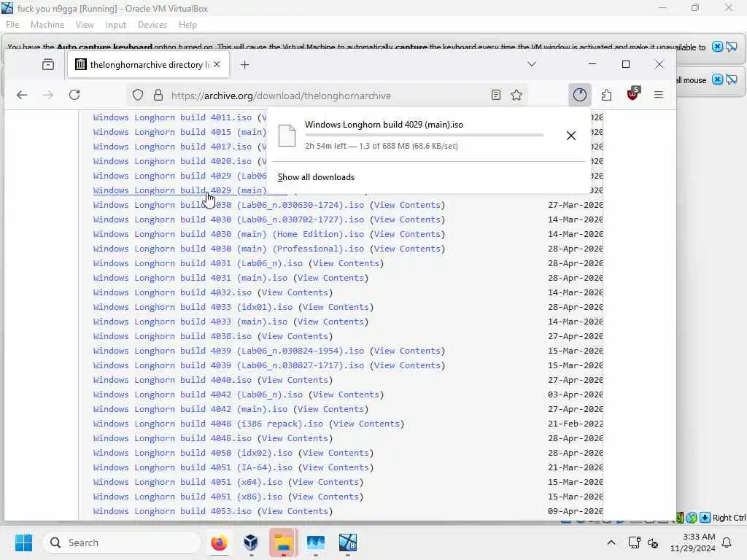
Task: Download Longhorn build 4030 (Home Edition).iso
Action: pos(228,234)
